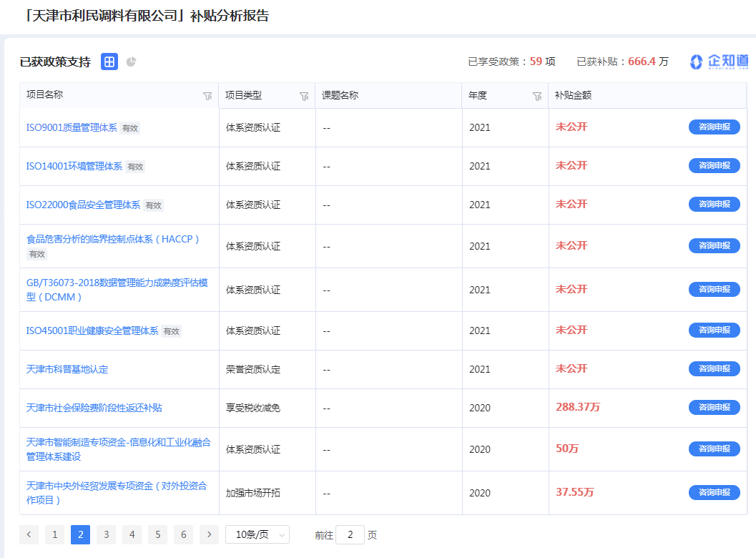Click the 前往 page number input field
756x558 pixels.
[350, 534]
